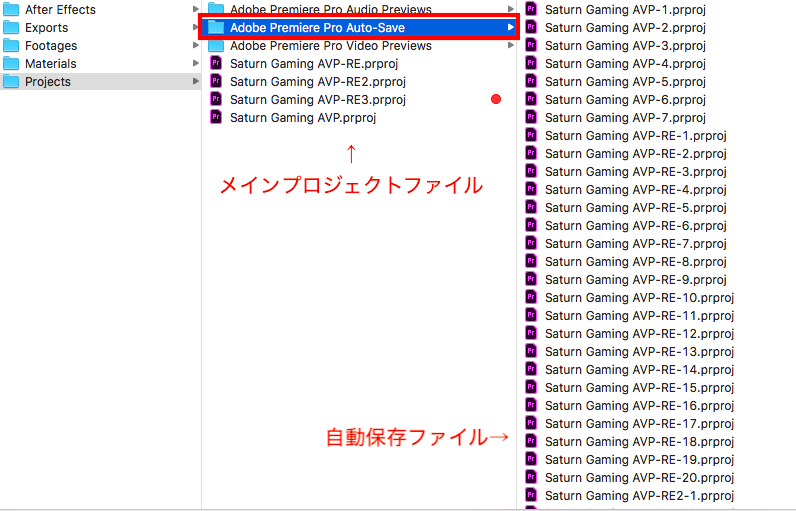Select the After Effects folder name
This screenshot has height=511, width=796.
(60, 10)
